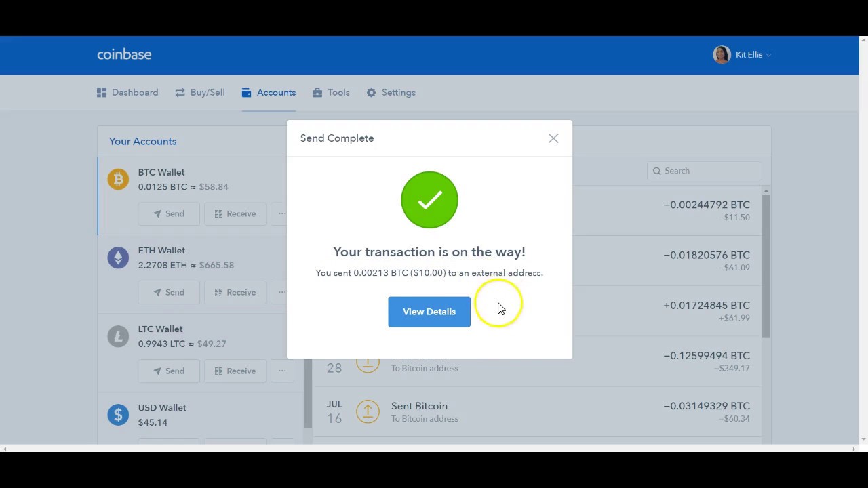Open the Settings tab
This screenshot has height=488, width=868.
pos(391,92)
